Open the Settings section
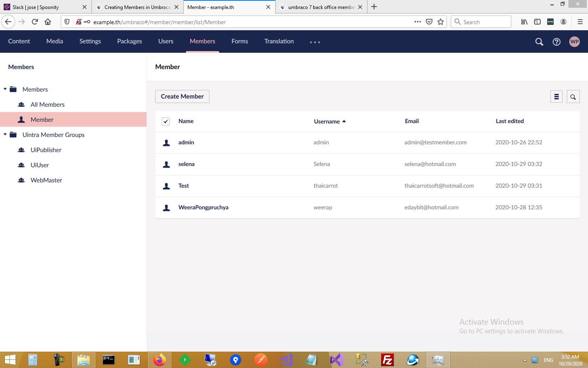Image resolution: width=588 pixels, height=368 pixels. point(90,41)
